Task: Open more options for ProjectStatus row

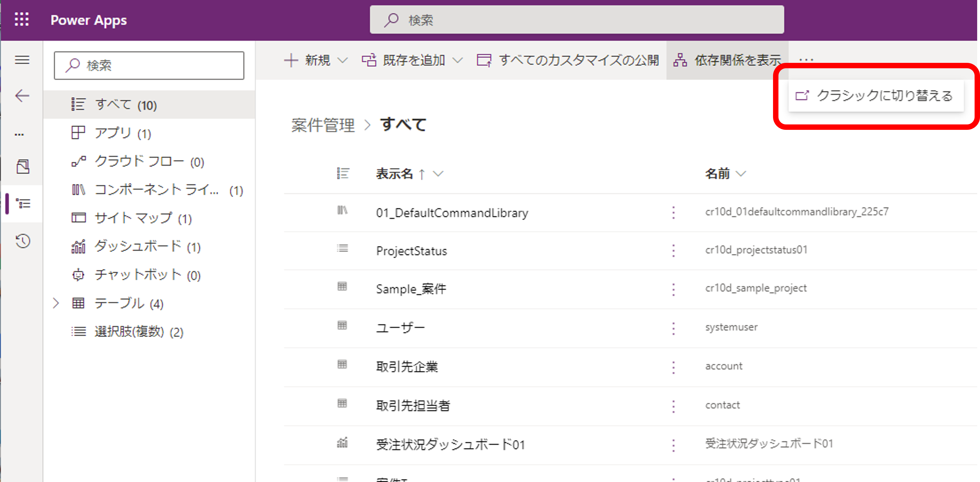Action: click(673, 250)
